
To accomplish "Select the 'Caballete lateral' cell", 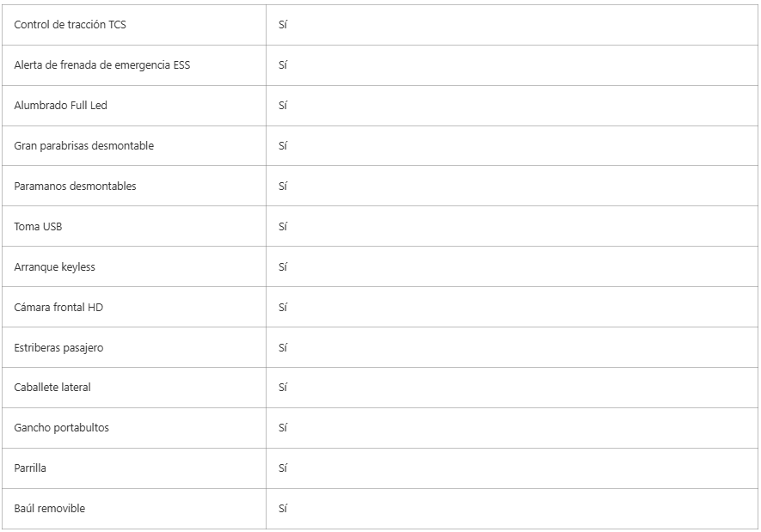I will pyautogui.click(x=52, y=388).
